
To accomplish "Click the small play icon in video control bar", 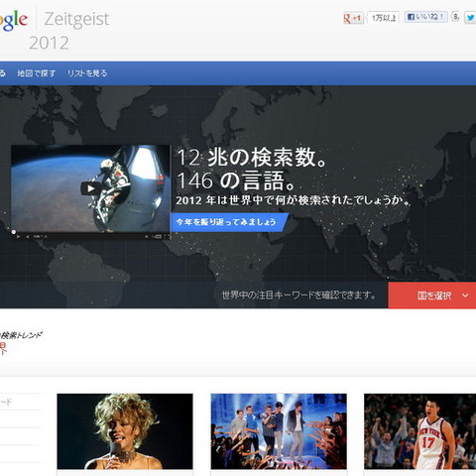I will (x=19, y=236).
